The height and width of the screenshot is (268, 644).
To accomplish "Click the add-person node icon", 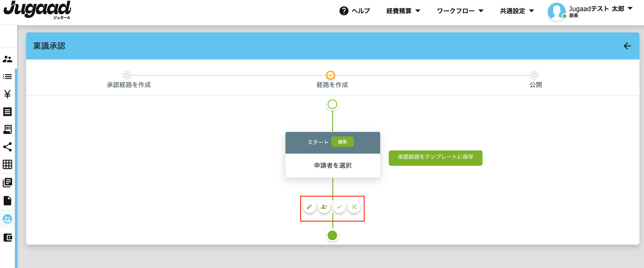I will pyautogui.click(x=324, y=207).
